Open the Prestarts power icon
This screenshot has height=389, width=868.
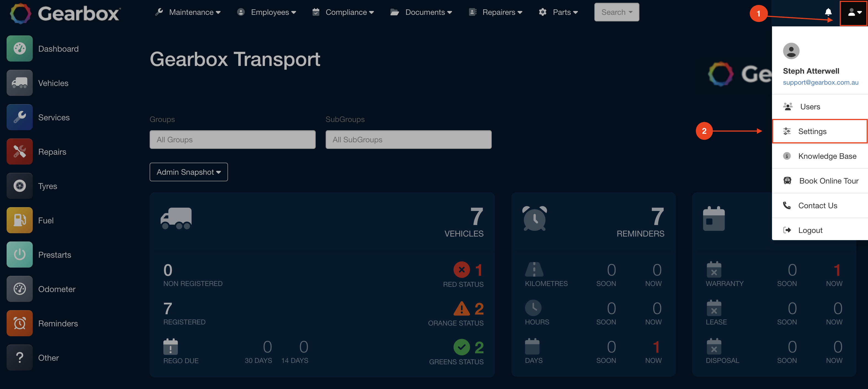(20, 254)
